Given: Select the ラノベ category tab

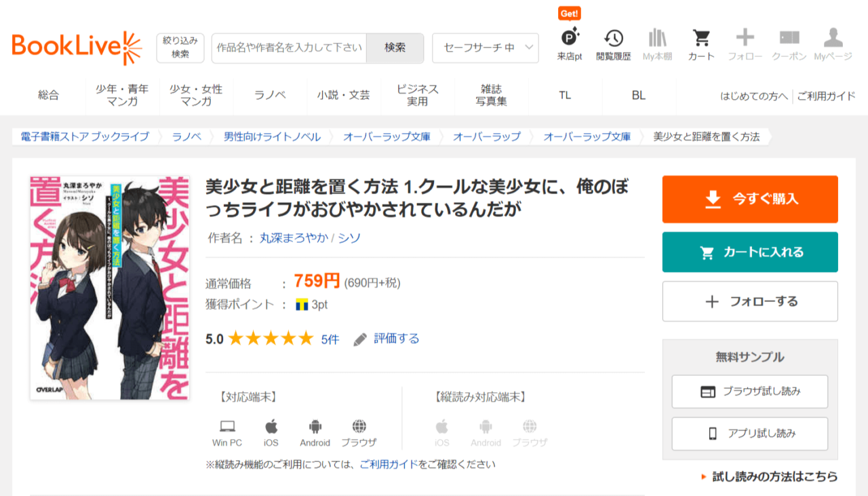Looking at the screenshot, I should point(270,96).
